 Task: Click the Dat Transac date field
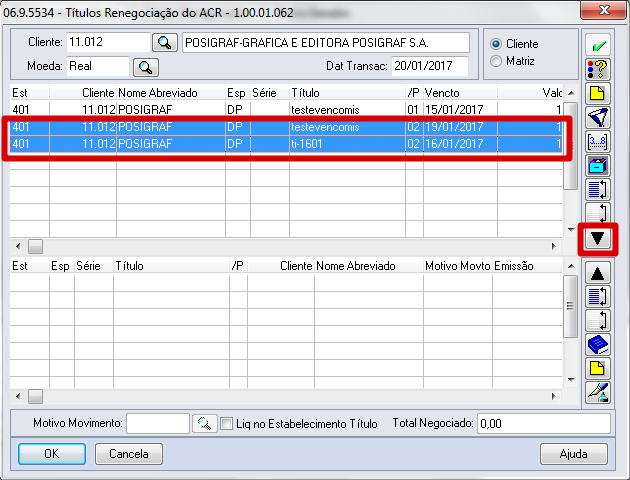430,66
